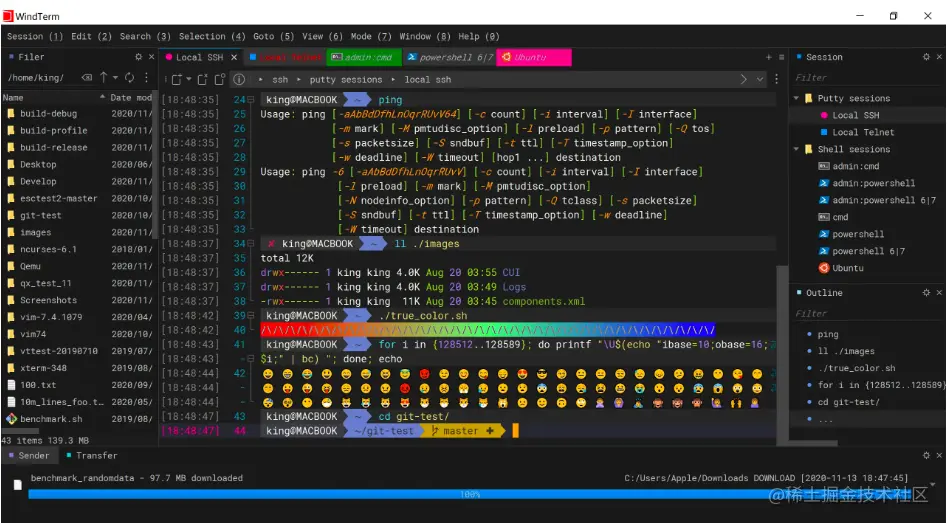The width and height of the screenshot is (947, 523).
Task: Close the Filer panel
Action: click(x=152, y=57)
